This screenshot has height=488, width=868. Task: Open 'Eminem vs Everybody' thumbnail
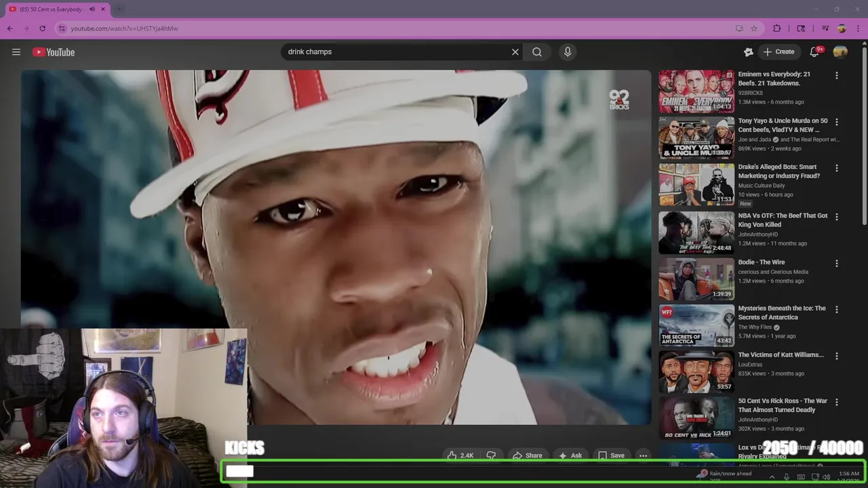click(696, 91)
